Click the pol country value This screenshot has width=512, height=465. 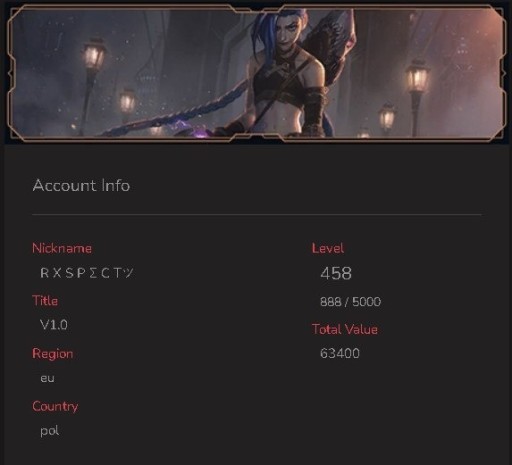point(49,431)
